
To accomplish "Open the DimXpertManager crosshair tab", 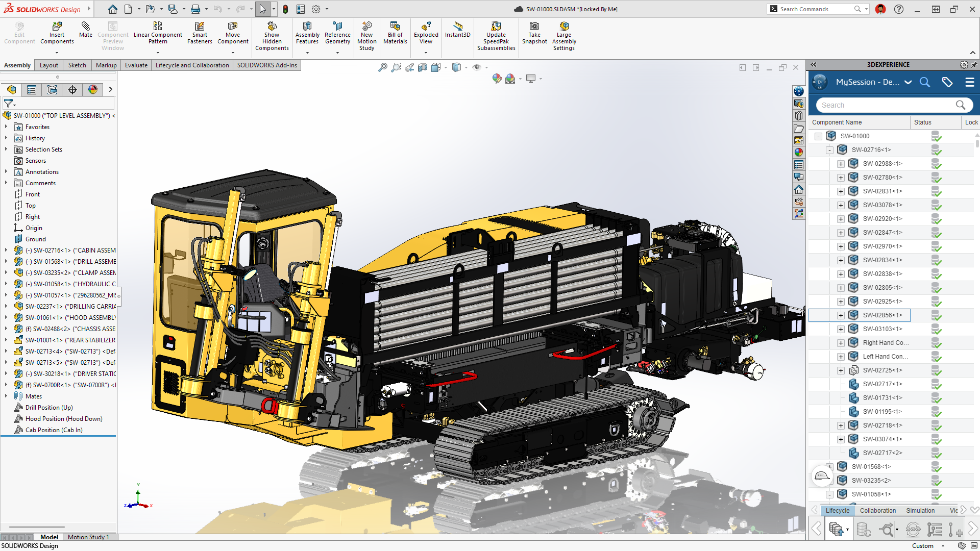I will click(x=72, y=90).
